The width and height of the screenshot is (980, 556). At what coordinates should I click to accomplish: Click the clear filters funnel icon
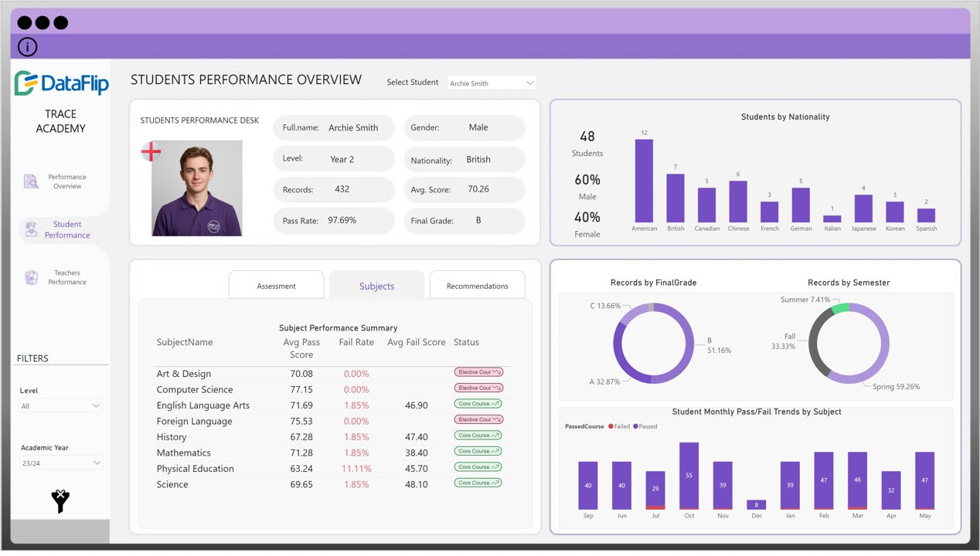pyautogui.click(x=60, y=501)
